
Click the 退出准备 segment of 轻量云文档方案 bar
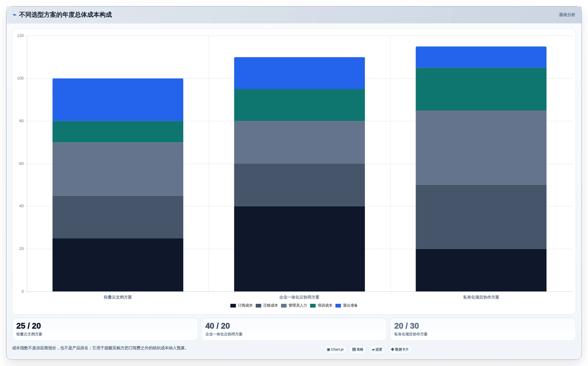click(x=118, y=100)
